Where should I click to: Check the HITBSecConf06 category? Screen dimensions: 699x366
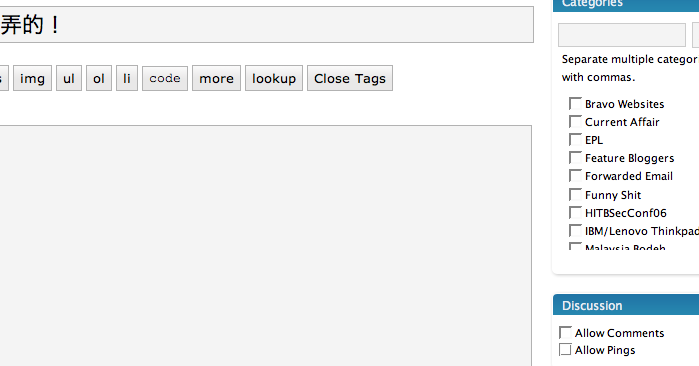576,213
